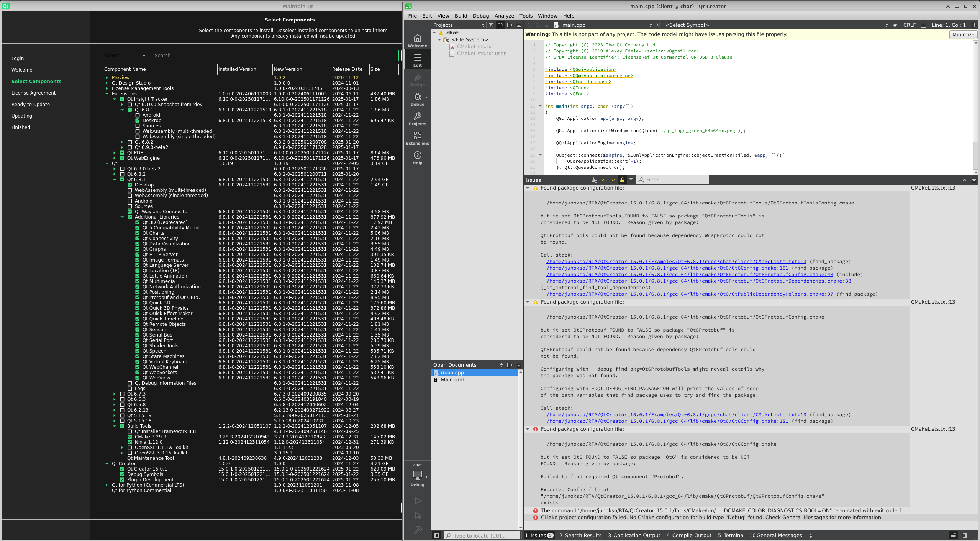
Task: Open the Issues category filter funnel
Action: click(631, 180)
